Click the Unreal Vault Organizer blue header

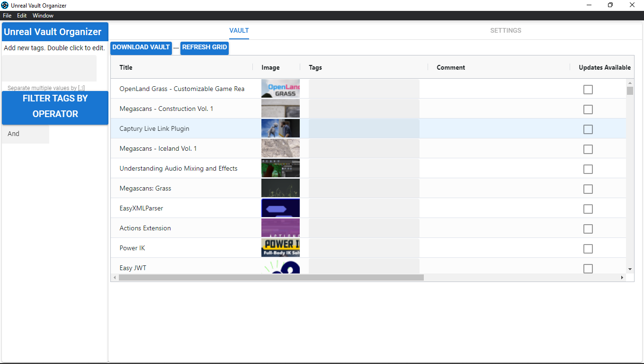pos(55,32)
